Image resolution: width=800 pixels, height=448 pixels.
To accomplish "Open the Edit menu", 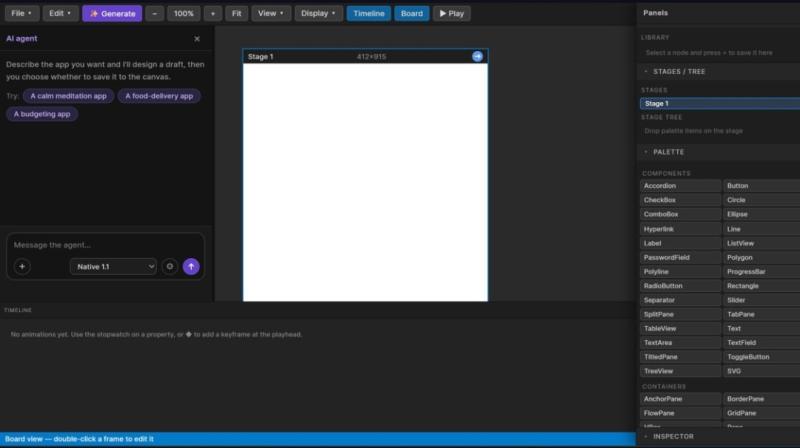I will pos(60,13).
